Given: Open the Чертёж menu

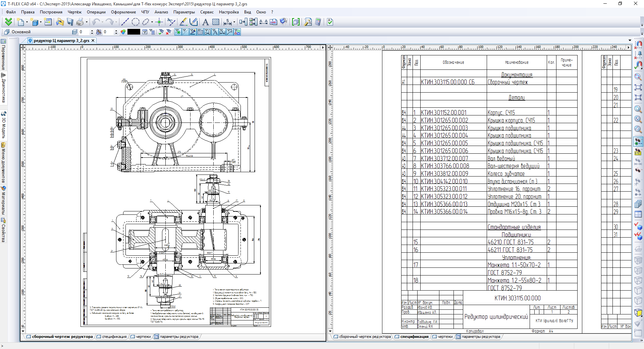Looking at the screenshot, I should [x=74, y=12].
